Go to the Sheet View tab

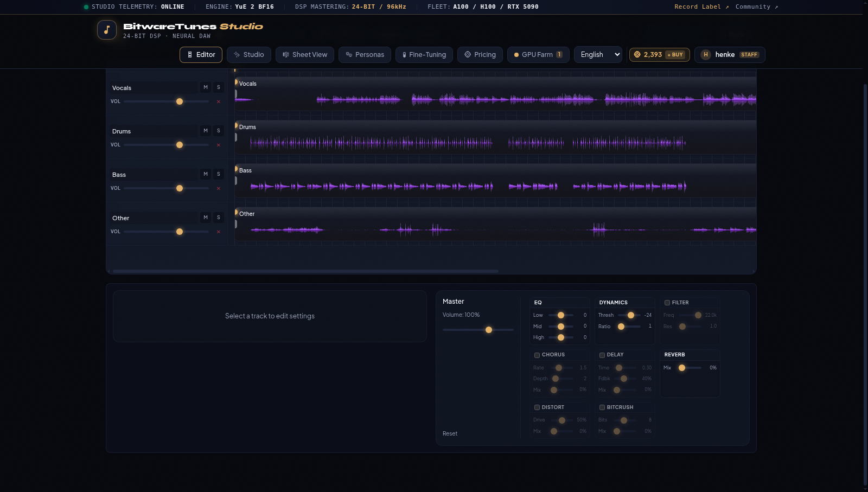tap(305, 54)
